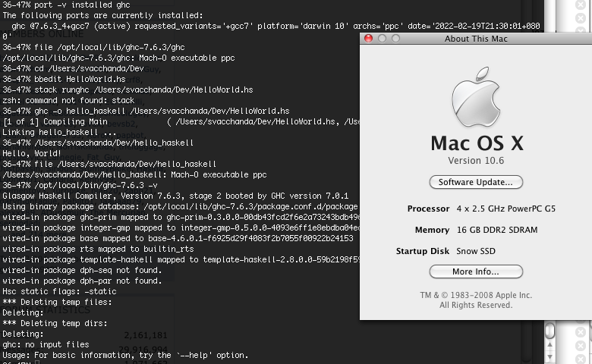Viewport: 592px width, 364px height.
Task: Click the "file /opt/local/lib/ghc-7.6.3/ghc" command
Action: [x=93, y=47]
